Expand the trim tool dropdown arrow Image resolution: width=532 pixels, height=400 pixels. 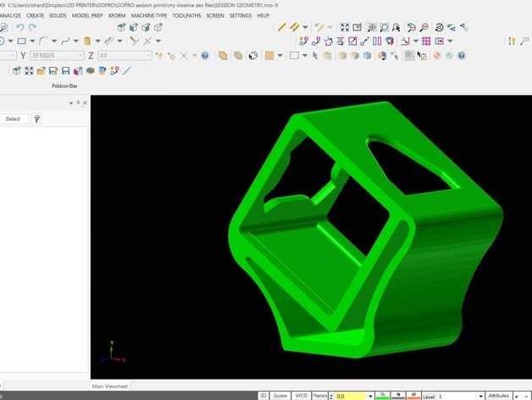[x=158, y=41]
